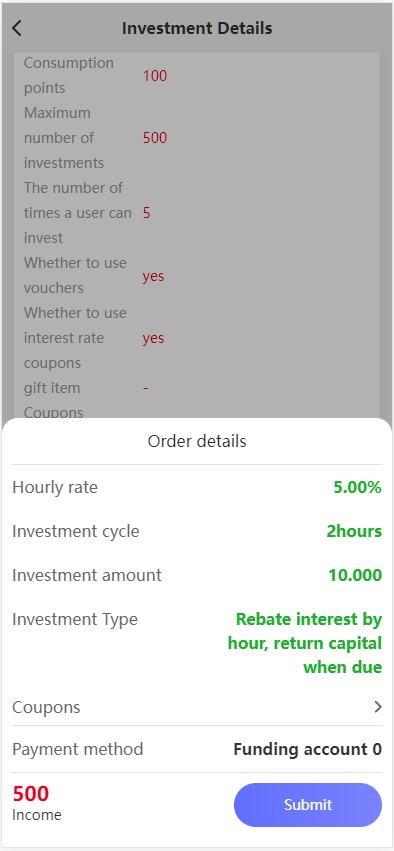
Task: Tap the gift item row
Action: (197, 388)
